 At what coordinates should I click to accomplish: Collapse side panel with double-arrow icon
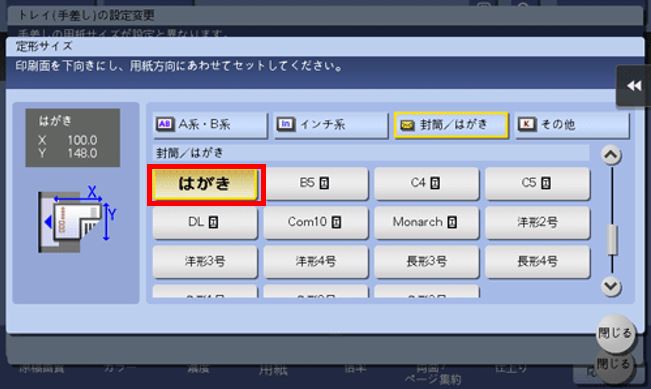click(634, 86)
